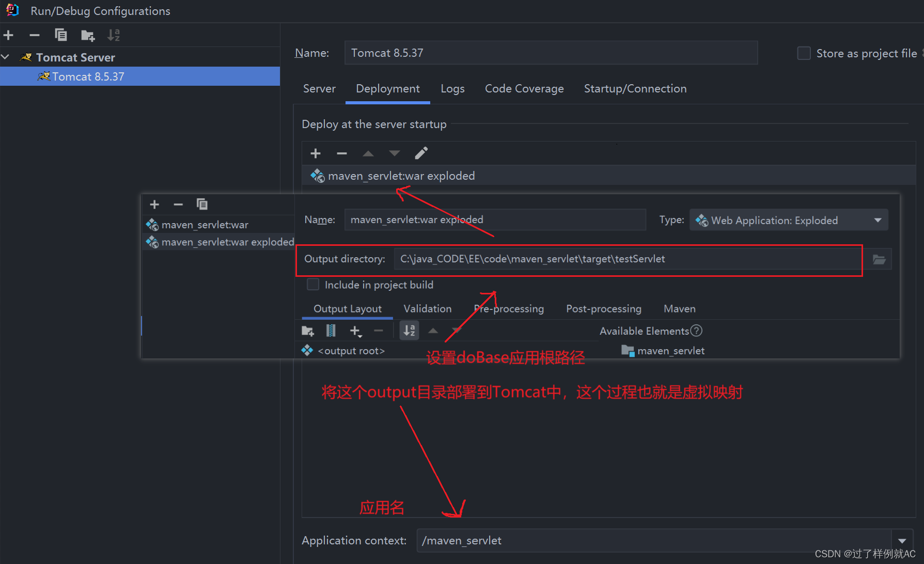Check Include in project build
This screenshot has width=924, height=564.
(313, 284)
